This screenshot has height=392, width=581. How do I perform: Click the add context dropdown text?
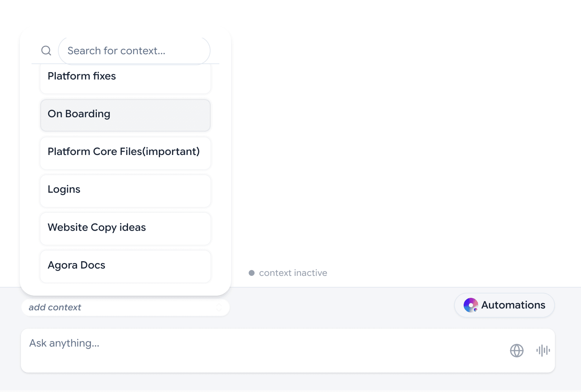tap(55, 307)
